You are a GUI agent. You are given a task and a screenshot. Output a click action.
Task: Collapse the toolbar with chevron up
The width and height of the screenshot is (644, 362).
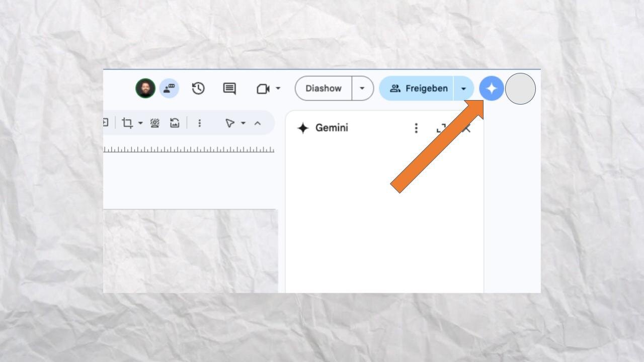pyautogui.click(x=258, y=123)
